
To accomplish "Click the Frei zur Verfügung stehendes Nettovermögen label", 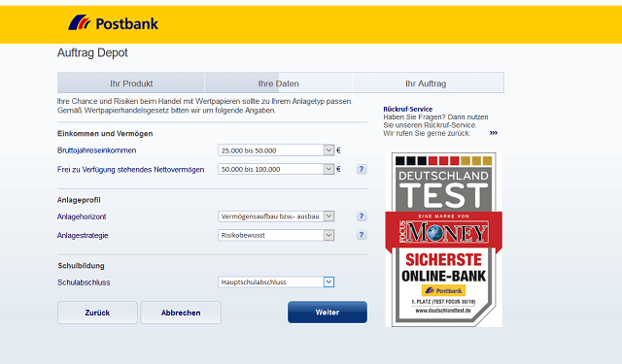I will tap(130, 170).
